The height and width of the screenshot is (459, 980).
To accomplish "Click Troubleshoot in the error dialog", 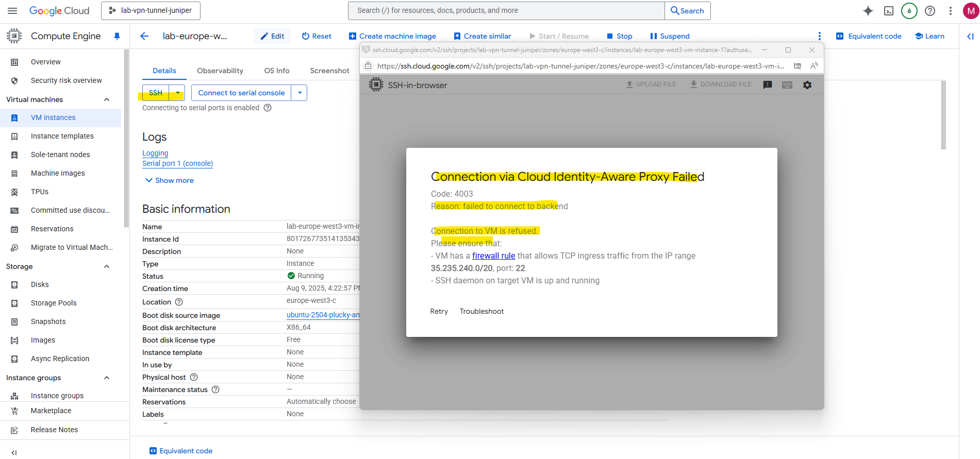I will (482, 311).
